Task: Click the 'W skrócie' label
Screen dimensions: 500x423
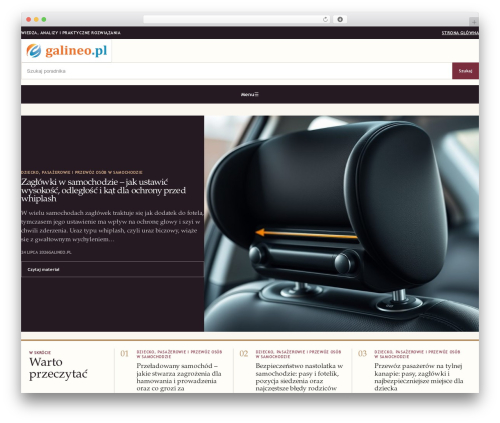Action: (40, 352)
